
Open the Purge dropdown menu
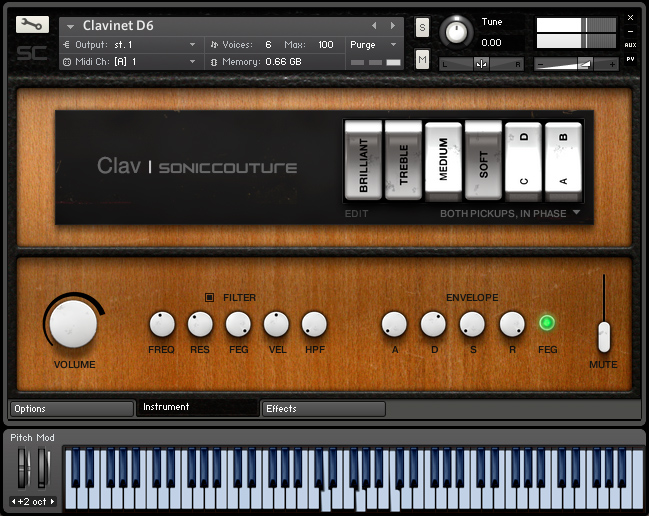pos(374,45)
